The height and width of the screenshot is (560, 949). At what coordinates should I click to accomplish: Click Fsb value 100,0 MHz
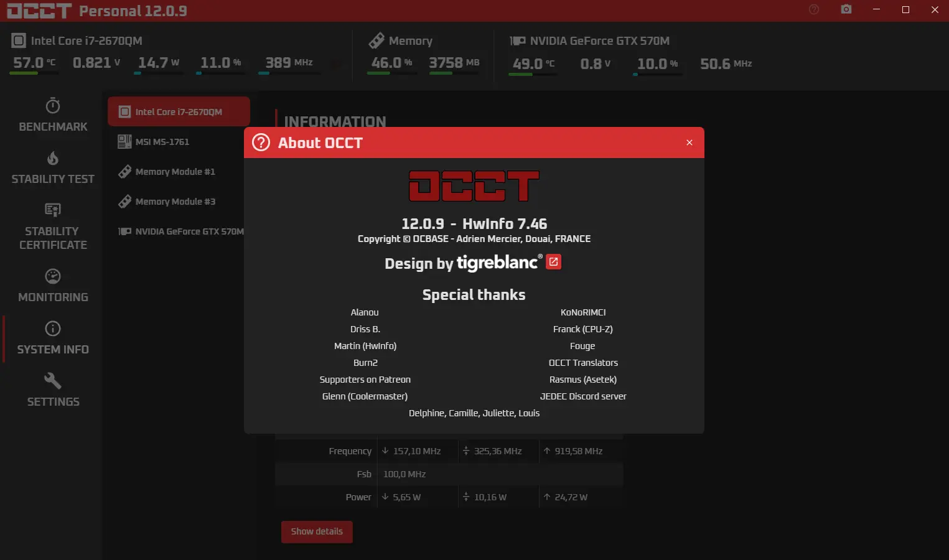pos(404,474)
